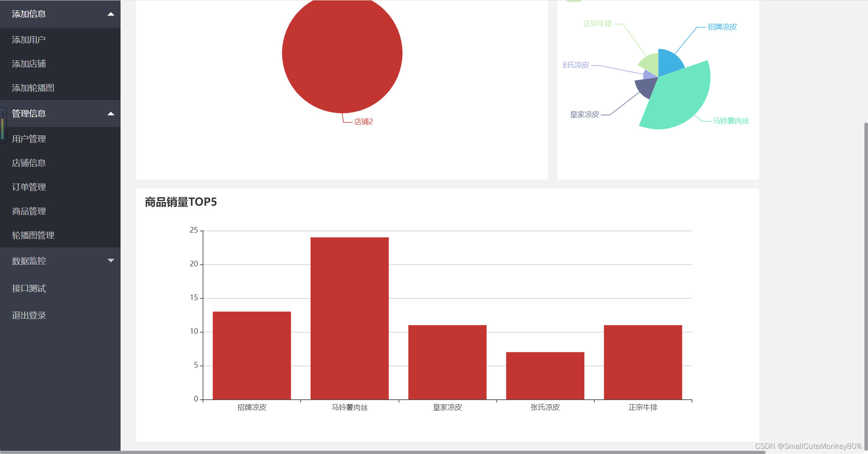Viewport: 868px width, 454px height.
Task: Click the 店铺2 pie label
Action: click(364, 122)
